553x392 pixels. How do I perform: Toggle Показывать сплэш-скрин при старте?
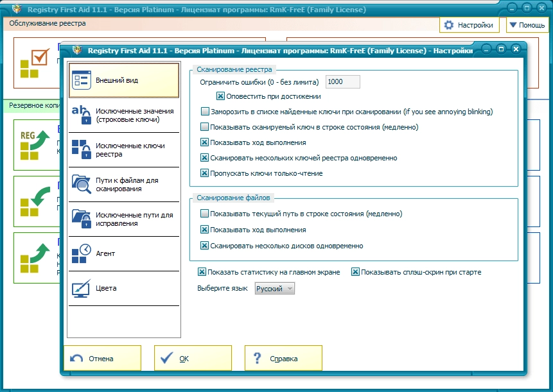coord(355,272)
